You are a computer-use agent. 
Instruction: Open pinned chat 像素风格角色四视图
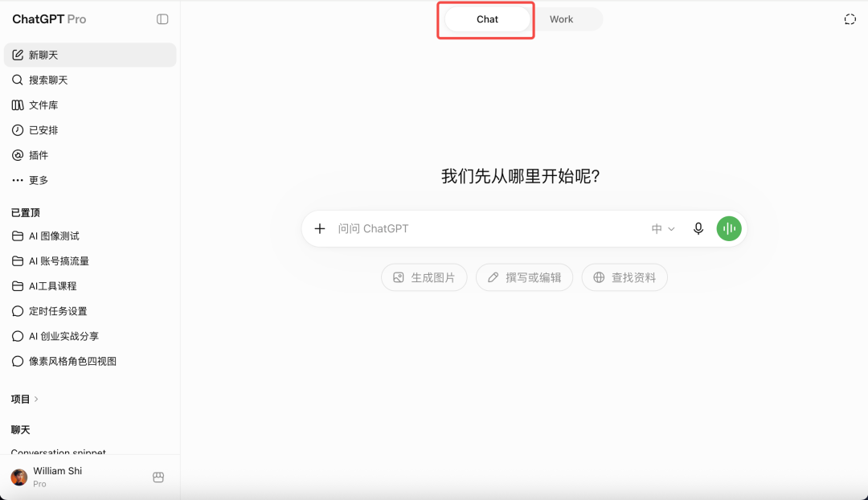point(90,361)
